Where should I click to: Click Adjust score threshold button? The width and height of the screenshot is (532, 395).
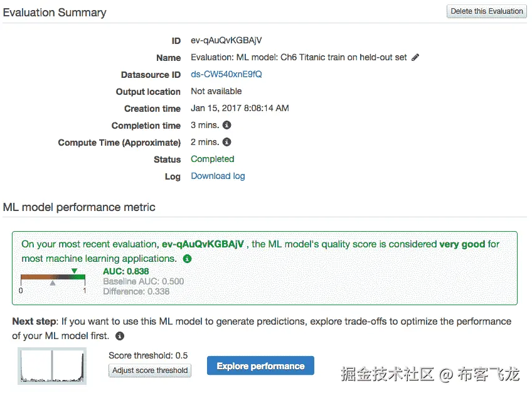tap(150, 371)
